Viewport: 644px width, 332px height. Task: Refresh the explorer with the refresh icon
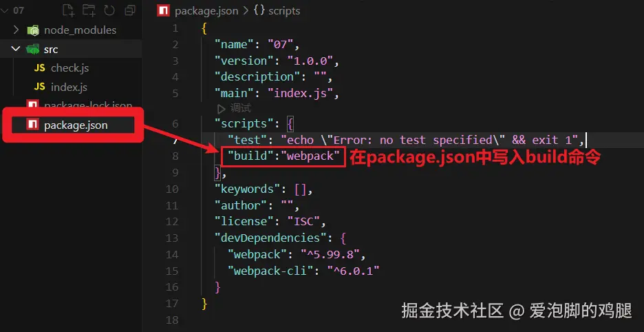(109, 10)
